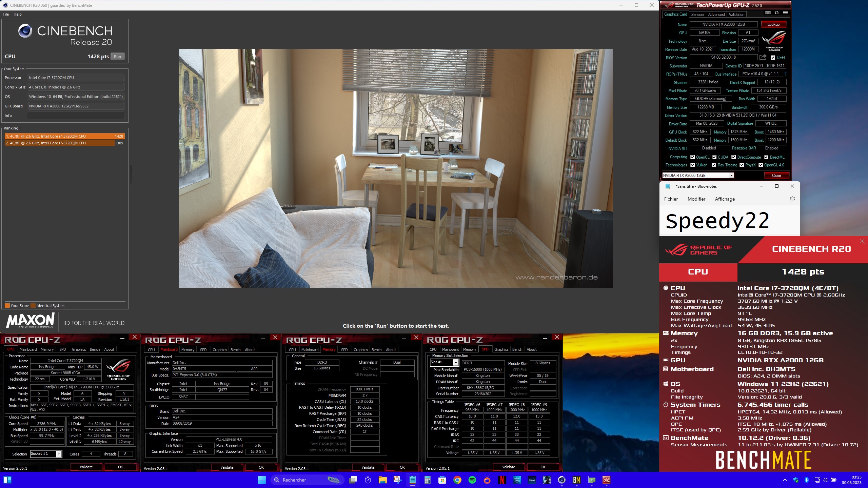
Task: Open the Slot #1 dropdown in CPU-Z SPD tab
Action: 444,362
